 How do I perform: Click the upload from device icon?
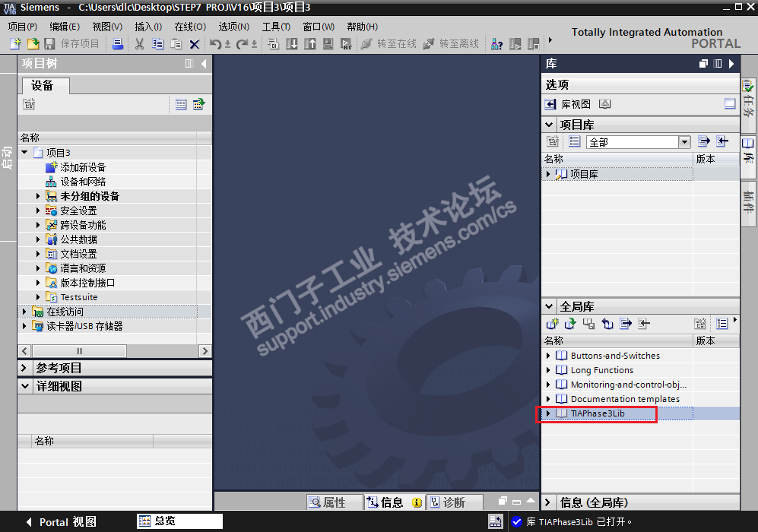310,44
